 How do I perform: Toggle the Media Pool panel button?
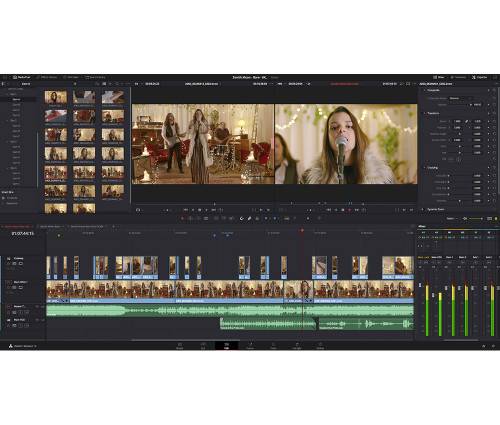click(x=21, y=77)
